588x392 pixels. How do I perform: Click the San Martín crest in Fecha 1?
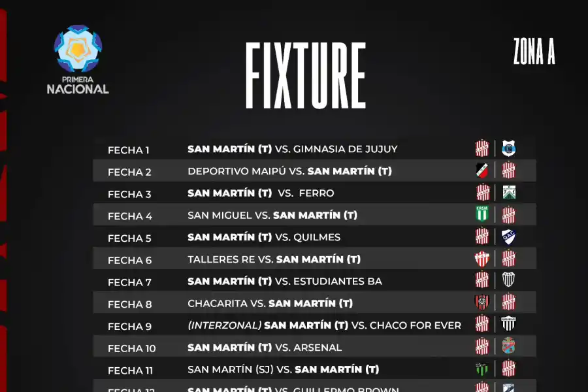pos(482,149)
